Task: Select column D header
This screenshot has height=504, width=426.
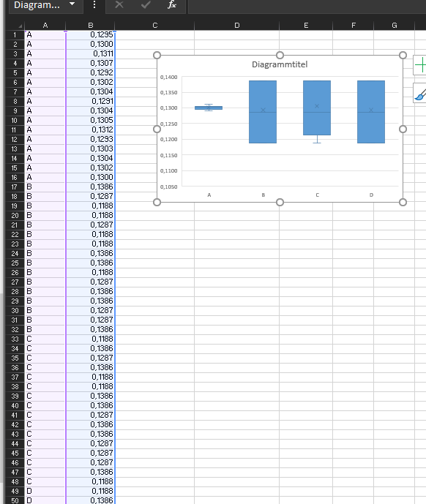Action: coord(237,26)
